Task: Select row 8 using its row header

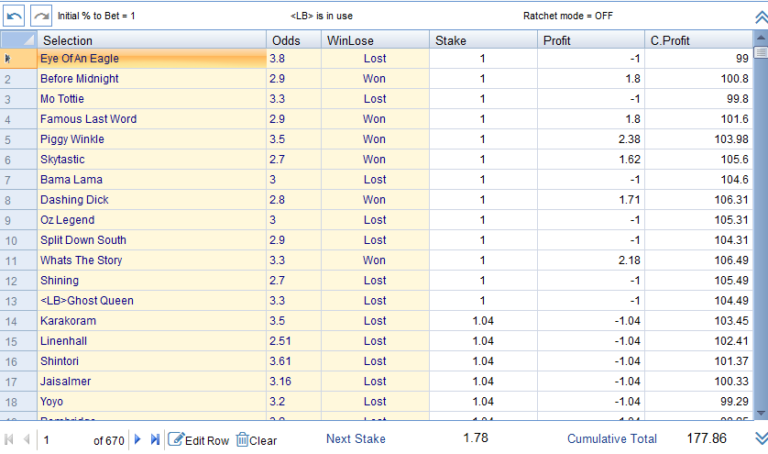Action: coord(18,200)
